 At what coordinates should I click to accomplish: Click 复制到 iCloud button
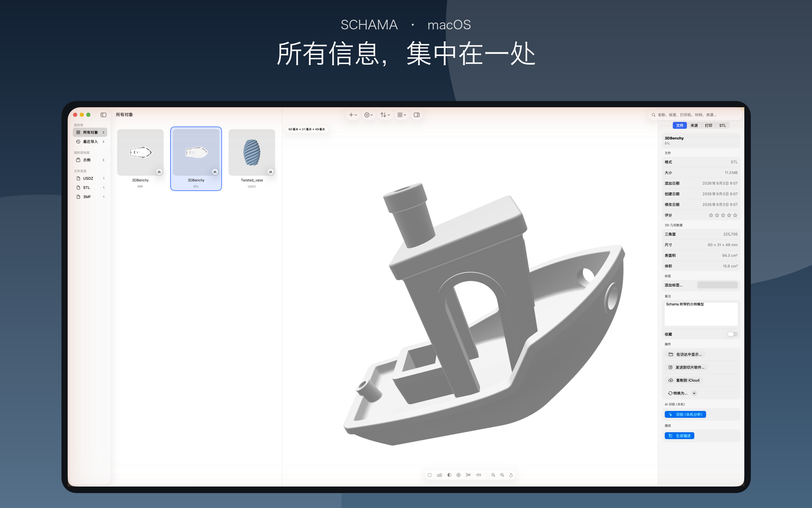[684, 381]
